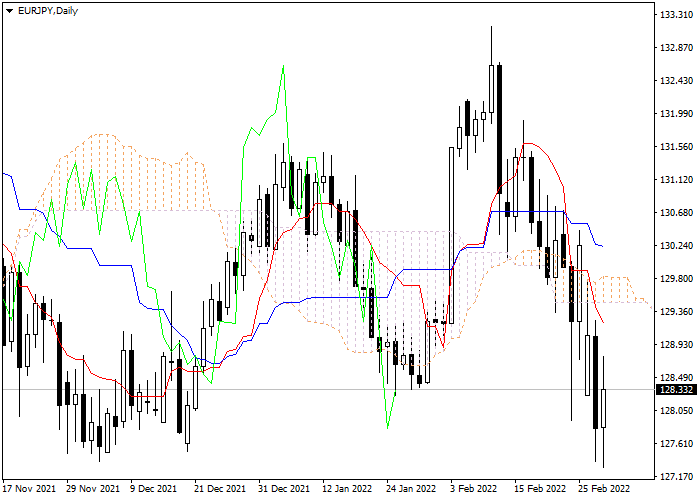Select the 127.170 price scale label
700x500 pixels.
click(676, 477)
